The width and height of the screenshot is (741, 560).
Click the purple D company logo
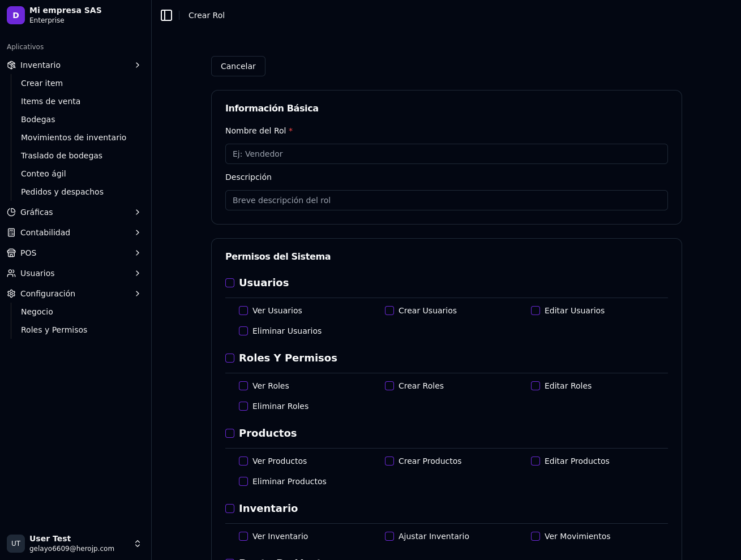coord(16,15)
